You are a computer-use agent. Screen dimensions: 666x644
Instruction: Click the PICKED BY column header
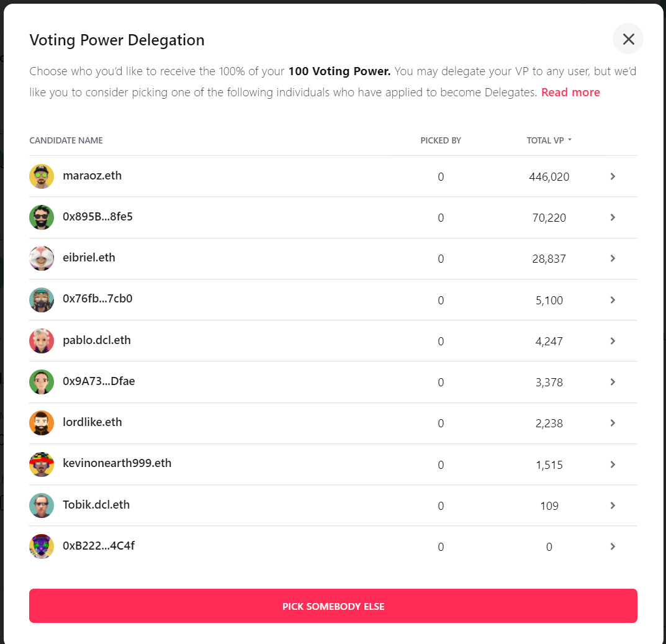coord(441,140)
